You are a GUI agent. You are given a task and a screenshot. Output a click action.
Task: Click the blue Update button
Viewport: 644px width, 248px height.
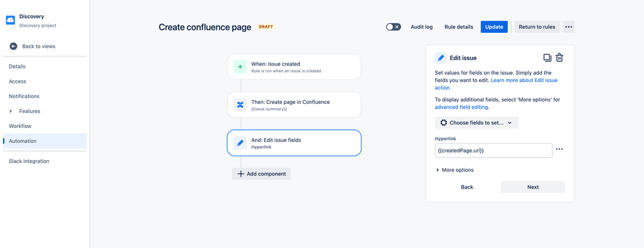[x=494, y=26]
